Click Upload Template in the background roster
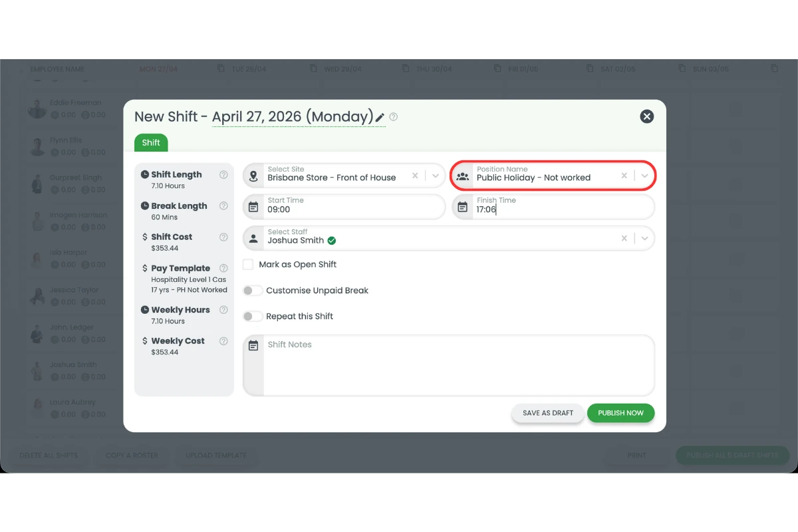The width and height of the screenshot is (798, 532). (x=216, y=456)
